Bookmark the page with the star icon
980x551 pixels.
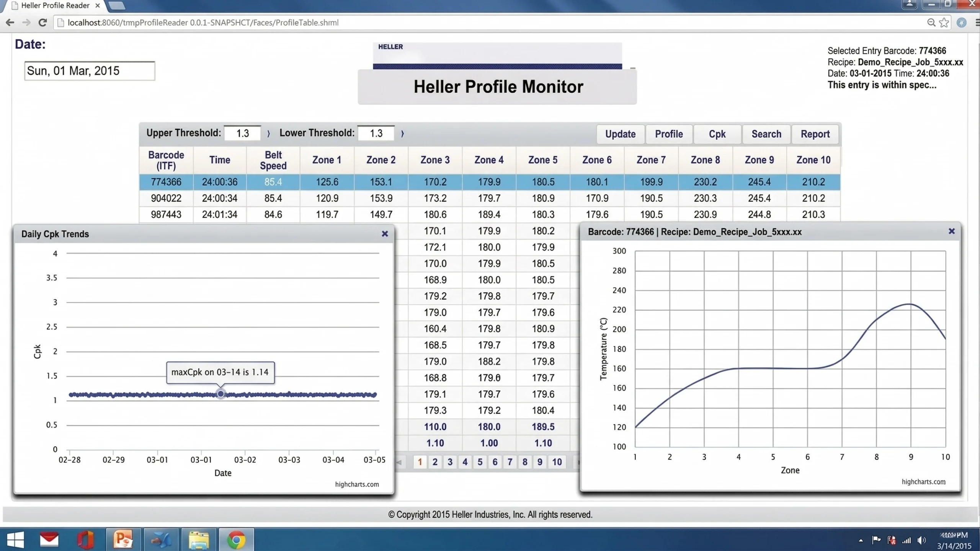click(944, 23)
